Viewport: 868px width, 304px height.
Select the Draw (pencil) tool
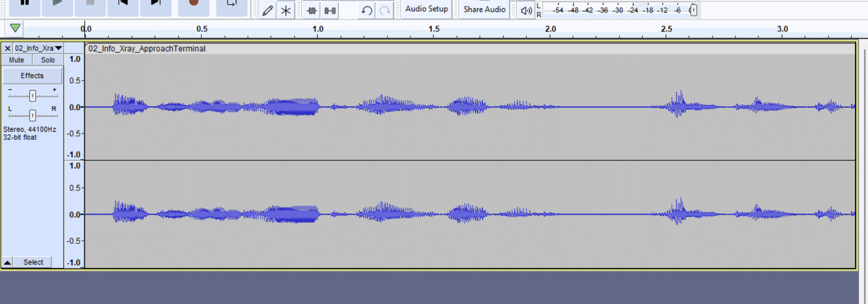(x=267, y=10)
